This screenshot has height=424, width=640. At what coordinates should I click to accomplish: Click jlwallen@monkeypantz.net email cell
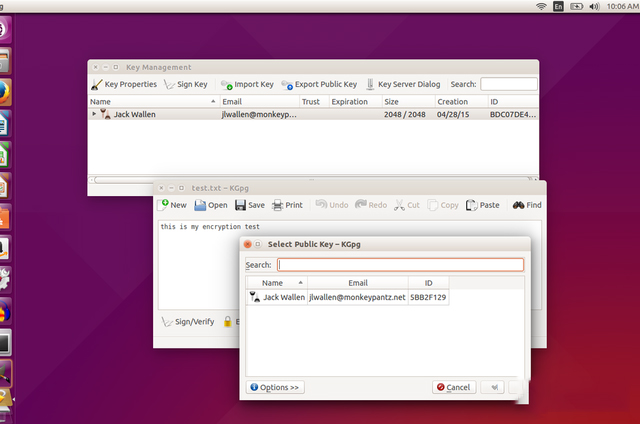358,297
